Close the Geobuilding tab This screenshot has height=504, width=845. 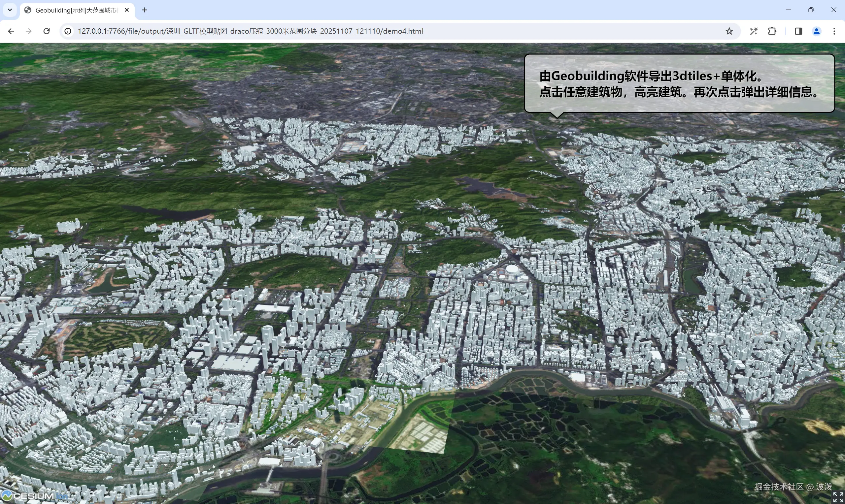pos(127,10)
